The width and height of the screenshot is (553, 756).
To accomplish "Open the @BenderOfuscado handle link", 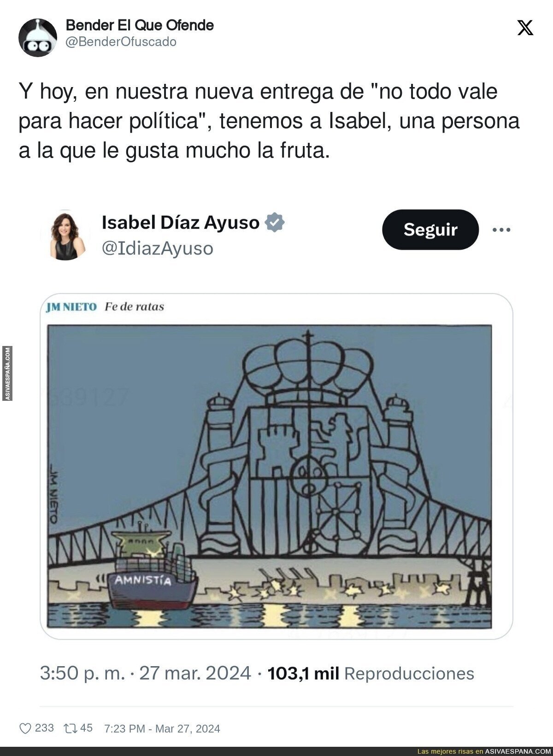I will [121, 42].
